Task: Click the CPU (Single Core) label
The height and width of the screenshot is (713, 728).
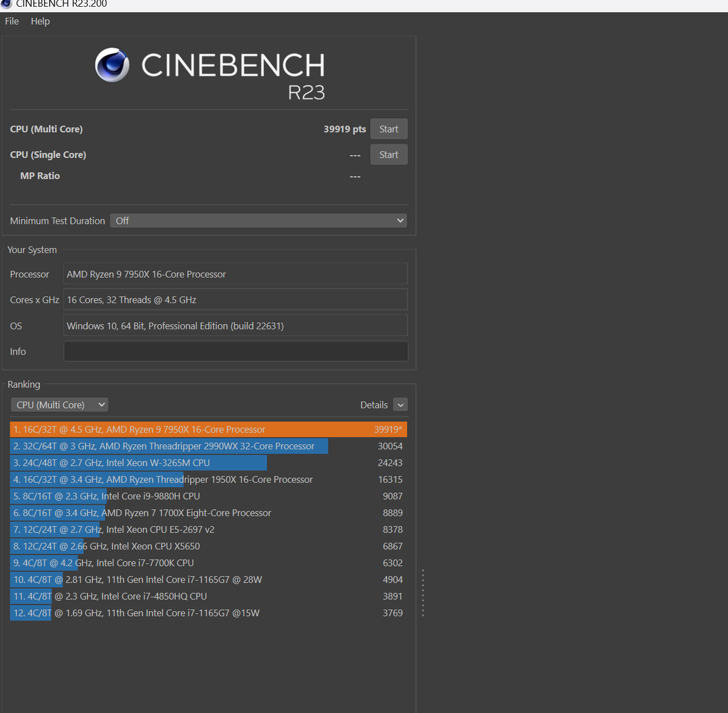Action: [48, 155]
